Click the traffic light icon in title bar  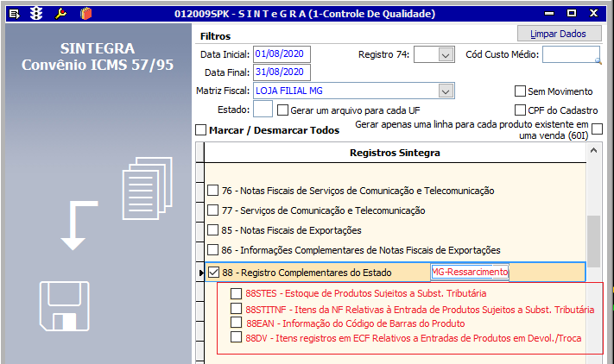coord(36,14)
